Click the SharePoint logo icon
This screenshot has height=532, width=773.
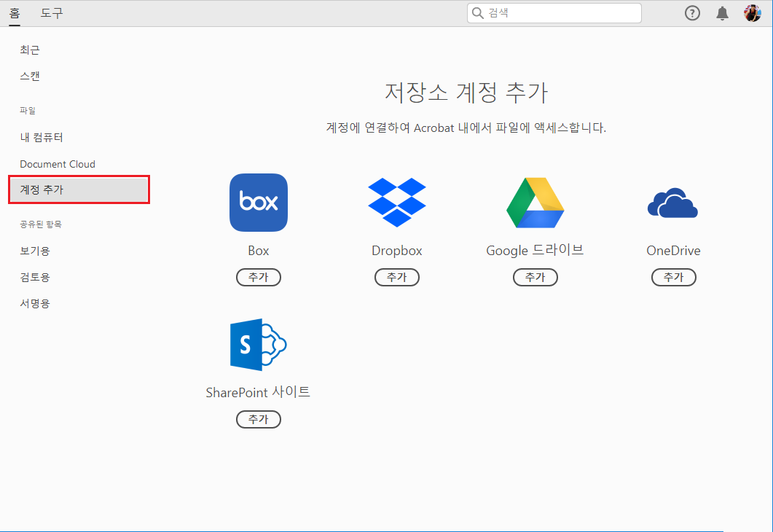click(x=259, y=345)
